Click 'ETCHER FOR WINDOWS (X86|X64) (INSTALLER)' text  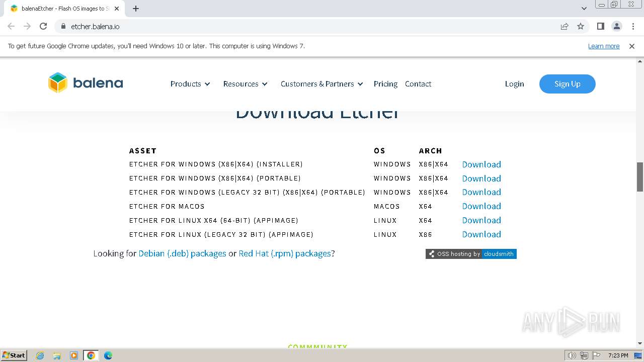pyautogui.click(x=216, y=164)
